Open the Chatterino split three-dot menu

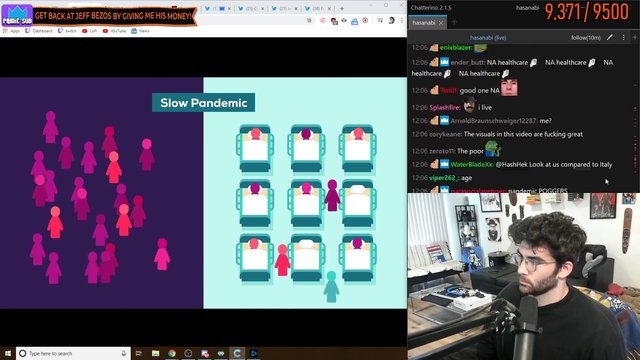pos(623,38)
